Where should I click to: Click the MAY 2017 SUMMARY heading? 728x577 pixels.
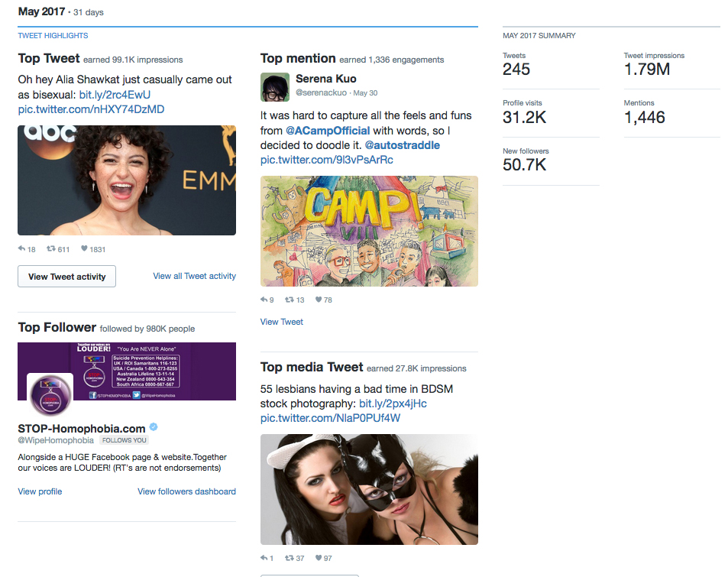coord(539,36)
